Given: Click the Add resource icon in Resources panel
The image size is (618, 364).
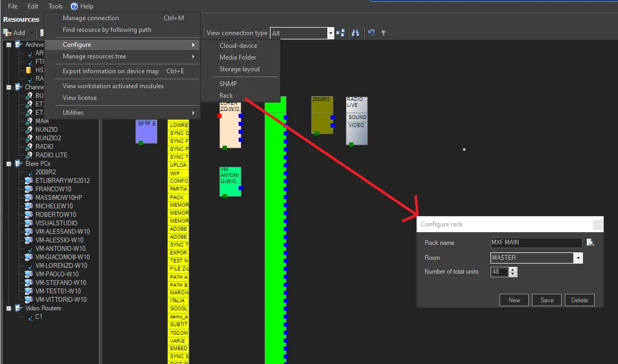Looking at the screenshot, I should (x=8, y=33).
